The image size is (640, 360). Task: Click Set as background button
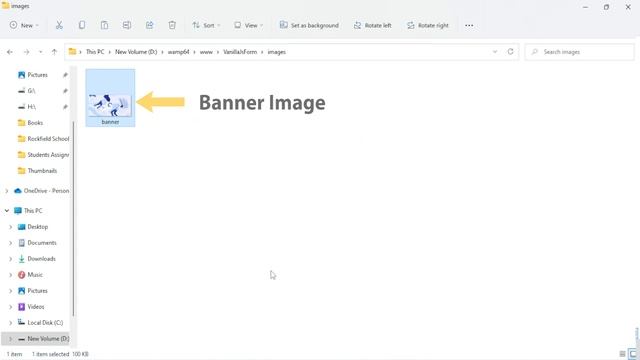point(309,25)
